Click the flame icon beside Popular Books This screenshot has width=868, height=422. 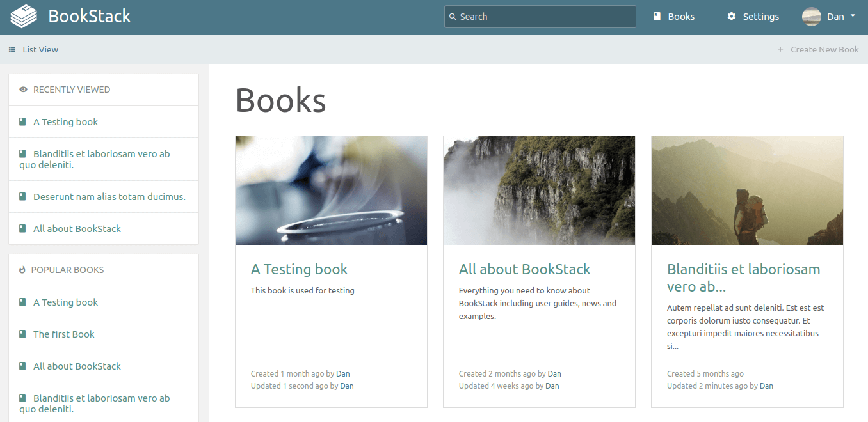click(x=22, y=270)
